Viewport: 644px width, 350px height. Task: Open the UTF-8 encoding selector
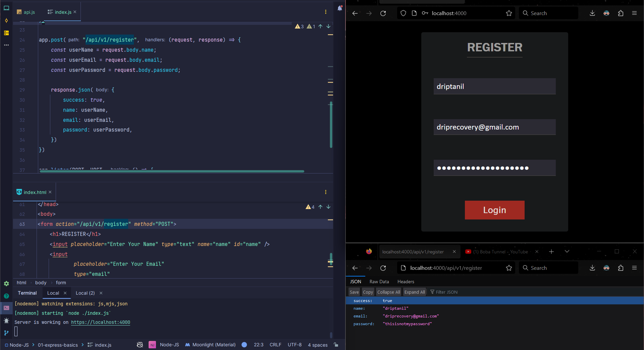tap(294, 345)
